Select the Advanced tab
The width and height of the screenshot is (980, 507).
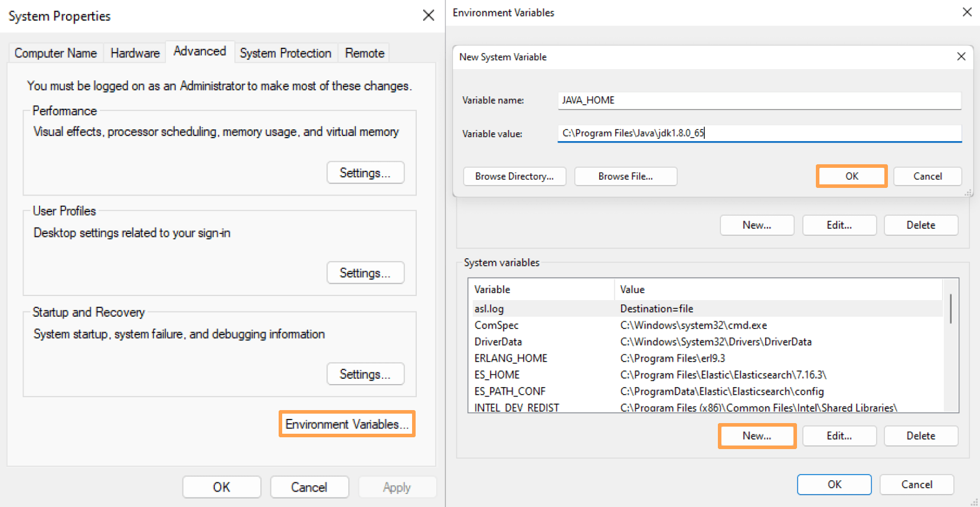(x=200, y=51)
